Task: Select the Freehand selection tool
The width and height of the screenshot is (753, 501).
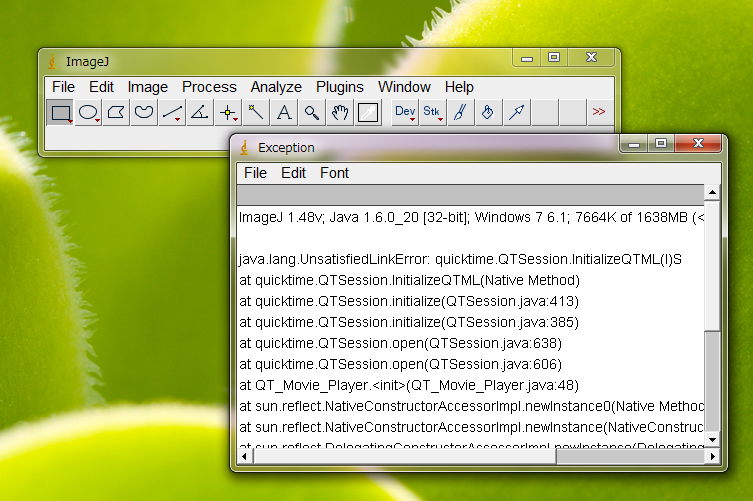Action: click(x=144, y=113)
